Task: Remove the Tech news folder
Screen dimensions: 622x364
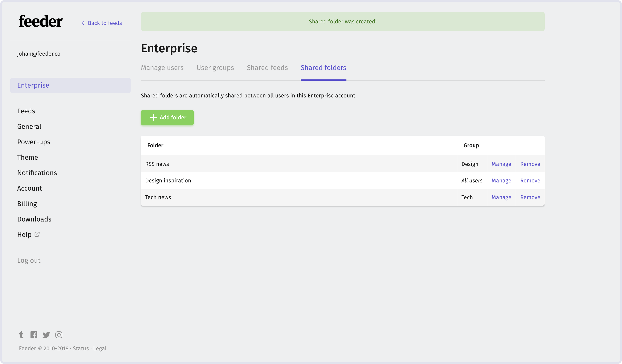Action: click(530, 197)
